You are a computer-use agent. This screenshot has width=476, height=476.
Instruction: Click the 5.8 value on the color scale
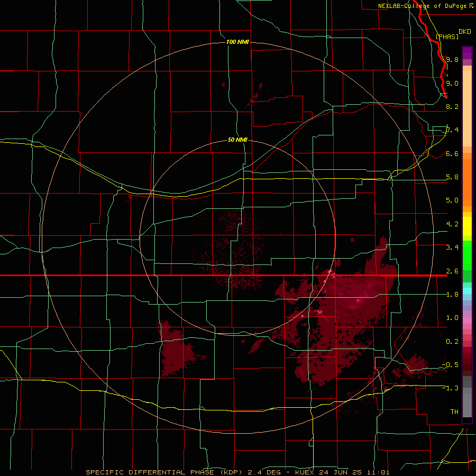pos(452,177)
